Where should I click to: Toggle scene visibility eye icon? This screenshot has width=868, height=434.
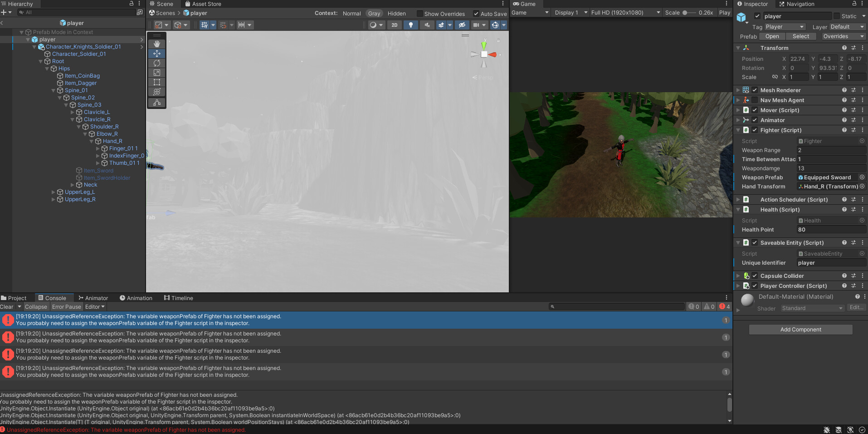pos(462,25)
